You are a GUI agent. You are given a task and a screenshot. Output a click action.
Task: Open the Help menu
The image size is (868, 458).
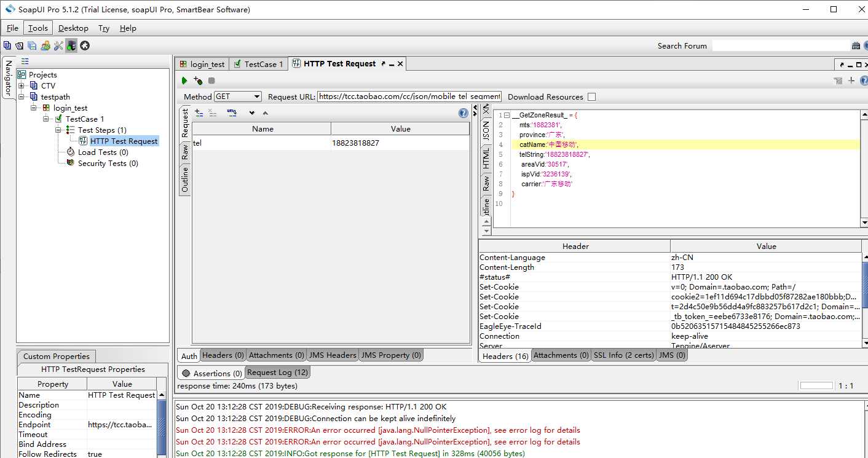128,28
